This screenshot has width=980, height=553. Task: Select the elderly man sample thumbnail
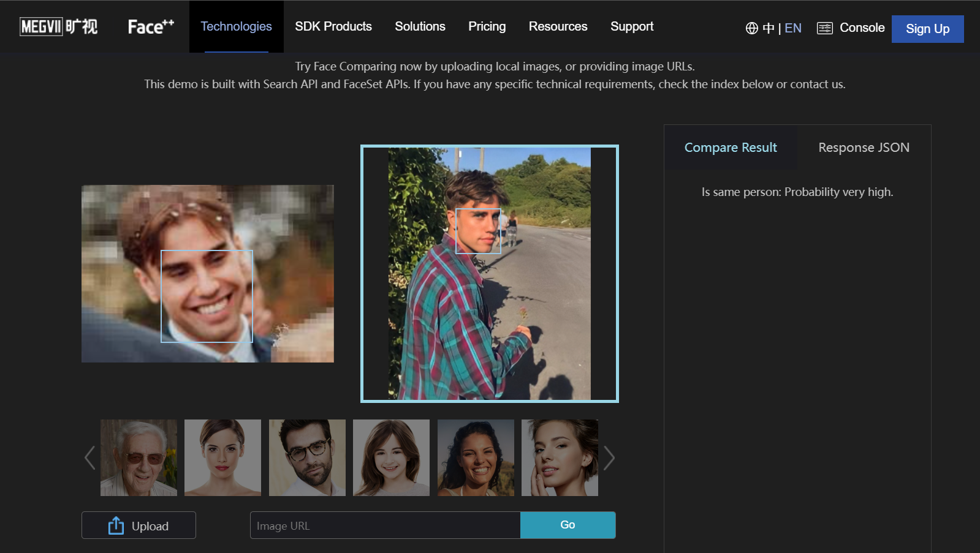pyautogui.click(x=139, y=457)
